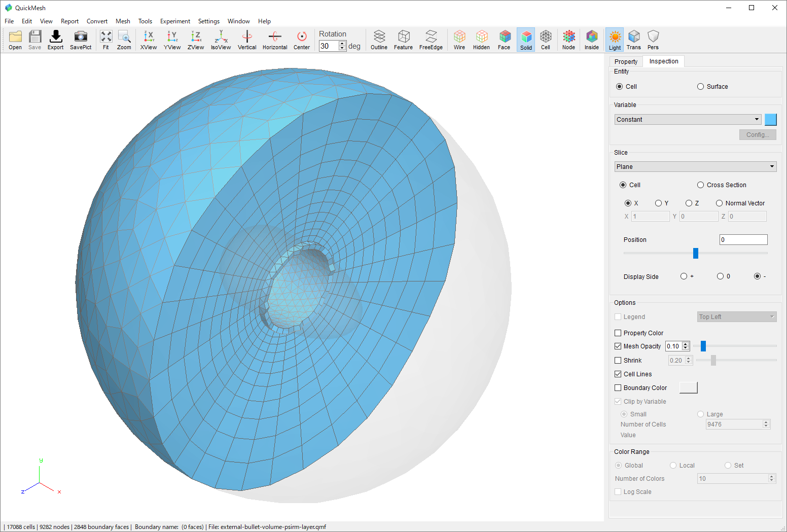Switch to YView orientation
The image size is (787, 532).
tap(172, 40)
